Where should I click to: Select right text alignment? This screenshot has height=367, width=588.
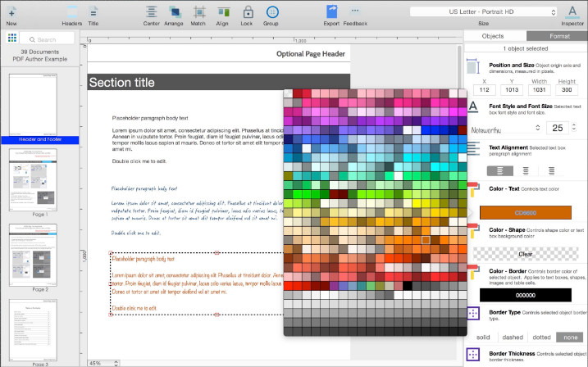pos(551,170)
